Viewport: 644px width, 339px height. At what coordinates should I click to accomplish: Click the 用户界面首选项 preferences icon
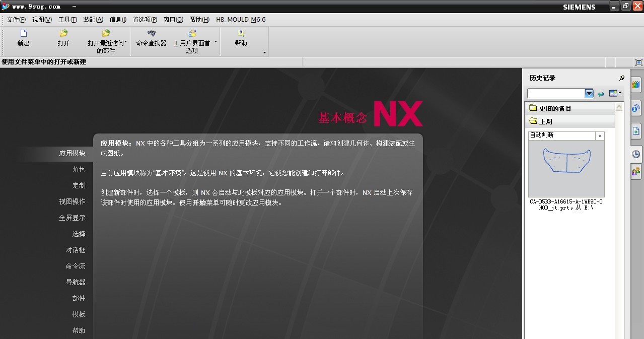click(192, 33)
